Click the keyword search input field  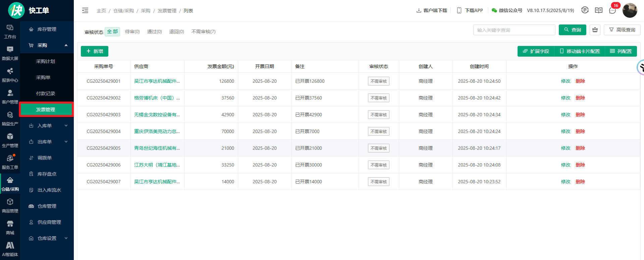coord(514,30)
